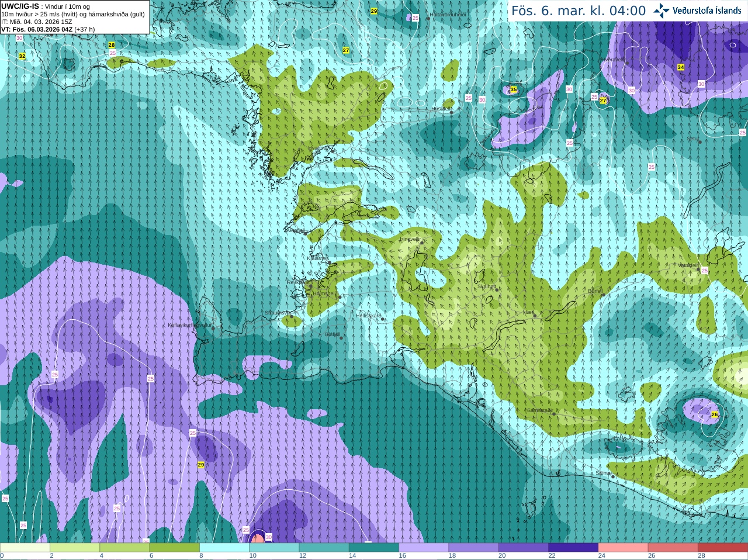Image resolution: width=748 pixels, height=560 pixels.
Task: Click the Húsafell station label
Action: (x=441, y=109)
